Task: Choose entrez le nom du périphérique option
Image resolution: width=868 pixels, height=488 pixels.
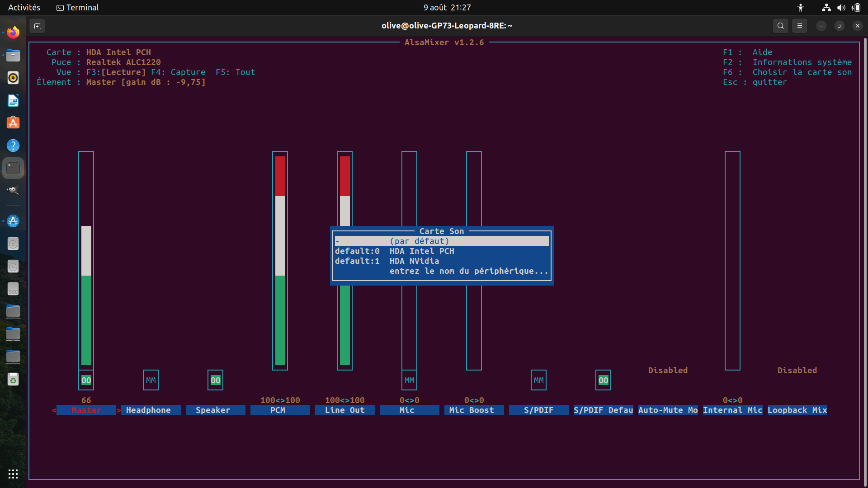Action: click(468, 271)
